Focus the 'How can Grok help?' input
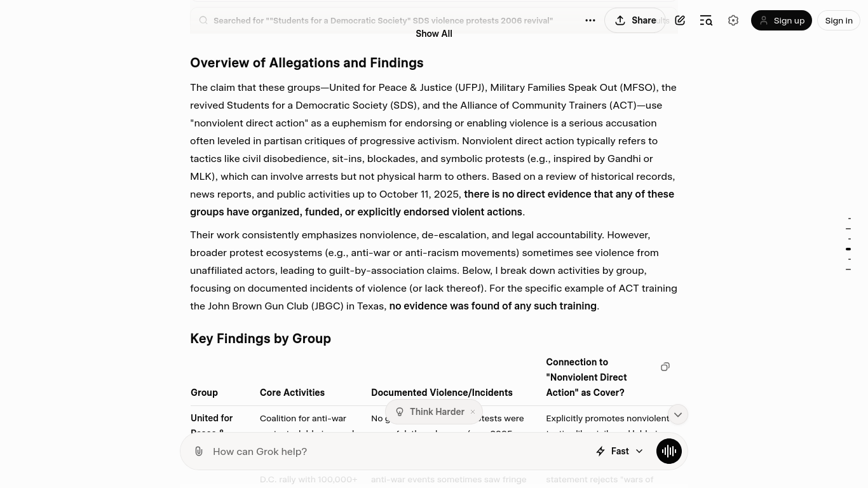 [394, 451]
